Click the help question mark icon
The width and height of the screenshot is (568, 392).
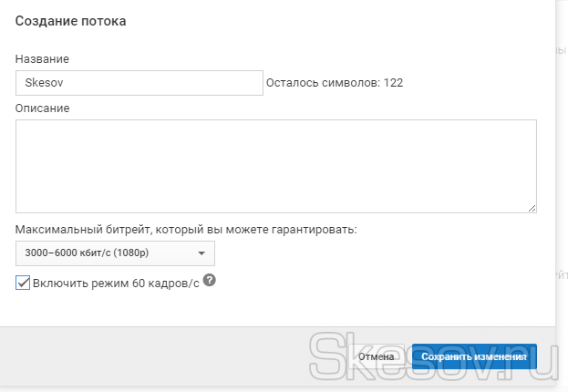[x=210, y=281]
